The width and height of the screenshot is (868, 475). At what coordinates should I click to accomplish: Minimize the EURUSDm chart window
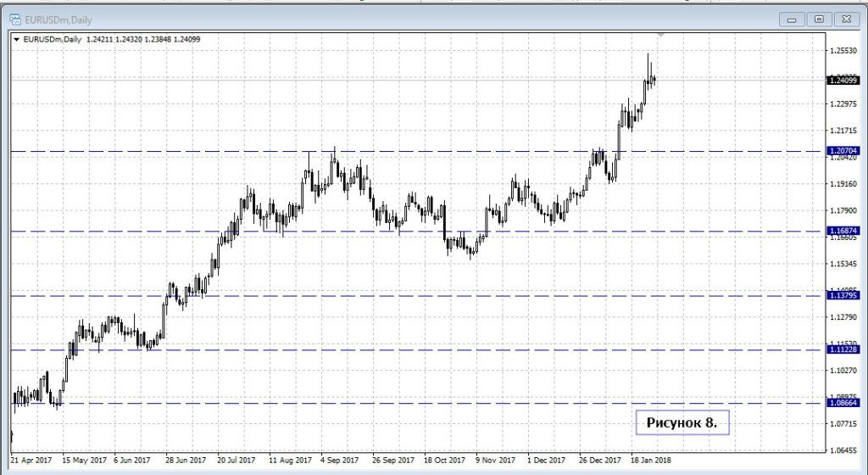pyautogui.click(x=792, y=18)
